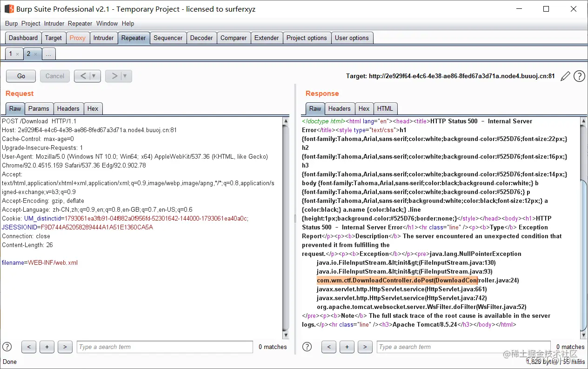Click the 'filename=WEB-INF/web.xml' request body line

coord(40,262)
